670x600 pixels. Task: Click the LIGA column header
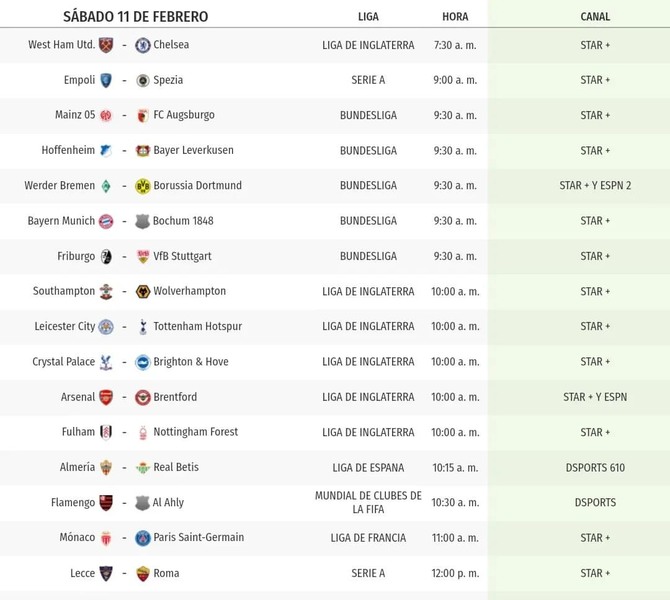[x=368, y=17]
